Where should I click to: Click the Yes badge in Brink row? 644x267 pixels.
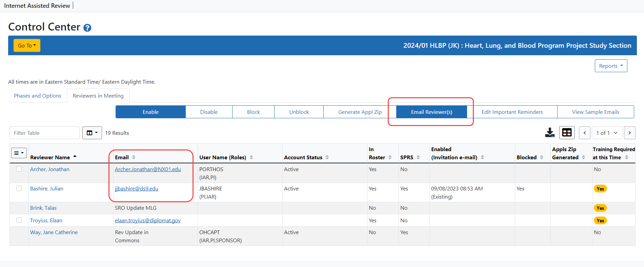[x=600, y=208]
